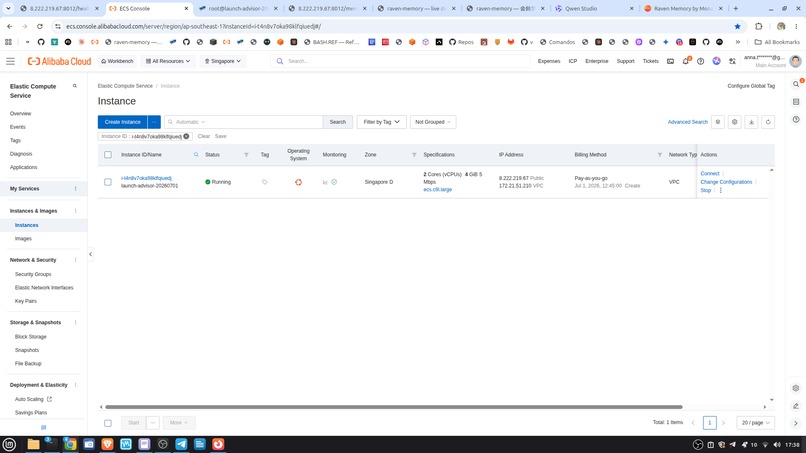This screenshot has width=806, height=453.
Task: Reload the browser page
Action: pyautogui.click(x=40, y=26)
